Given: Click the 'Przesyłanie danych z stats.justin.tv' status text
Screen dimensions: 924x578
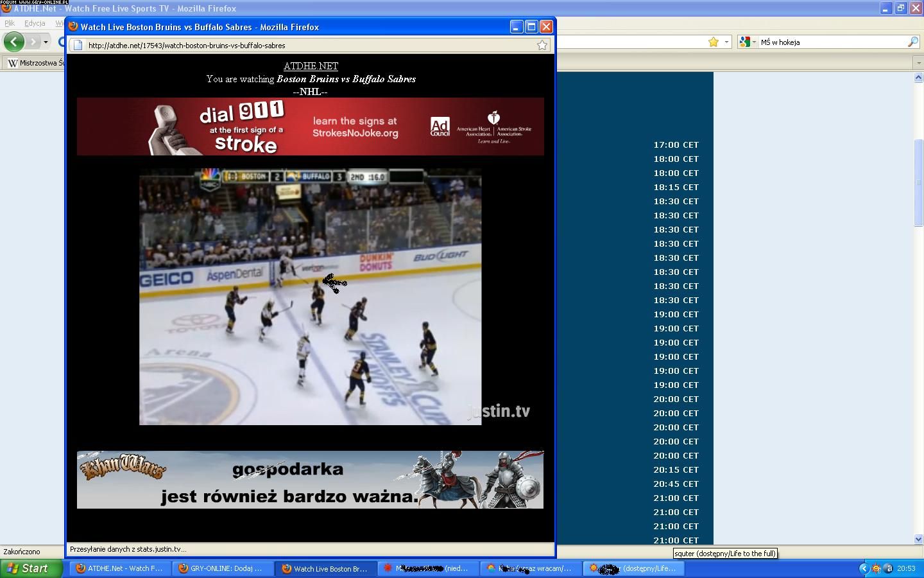Looking at the screenshot, I should 128,549.
